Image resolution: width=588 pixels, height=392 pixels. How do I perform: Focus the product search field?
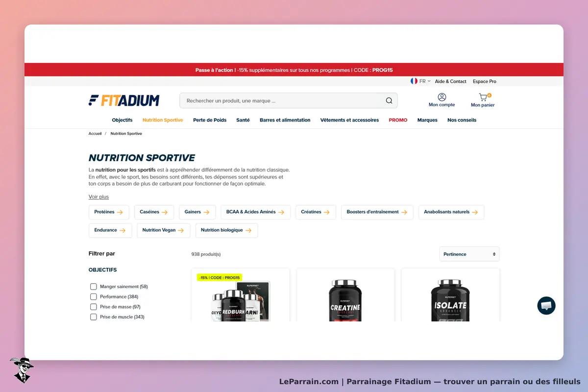[x=289, y=100]
